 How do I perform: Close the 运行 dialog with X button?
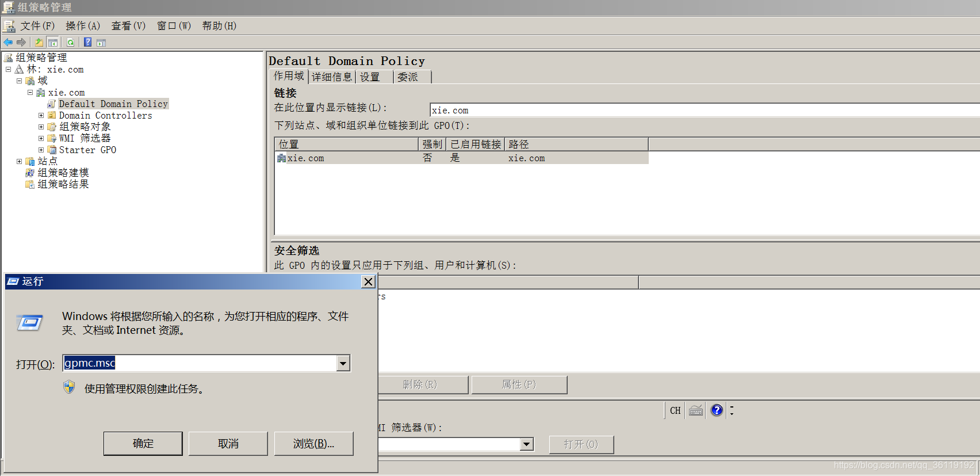pos(369,281)
